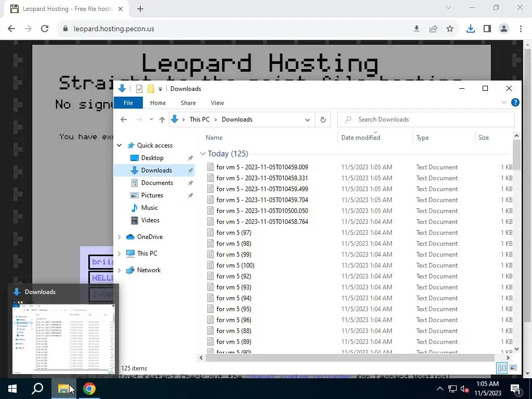
Task: Select the file for vm 5 (88)
Action: point(234,331)
